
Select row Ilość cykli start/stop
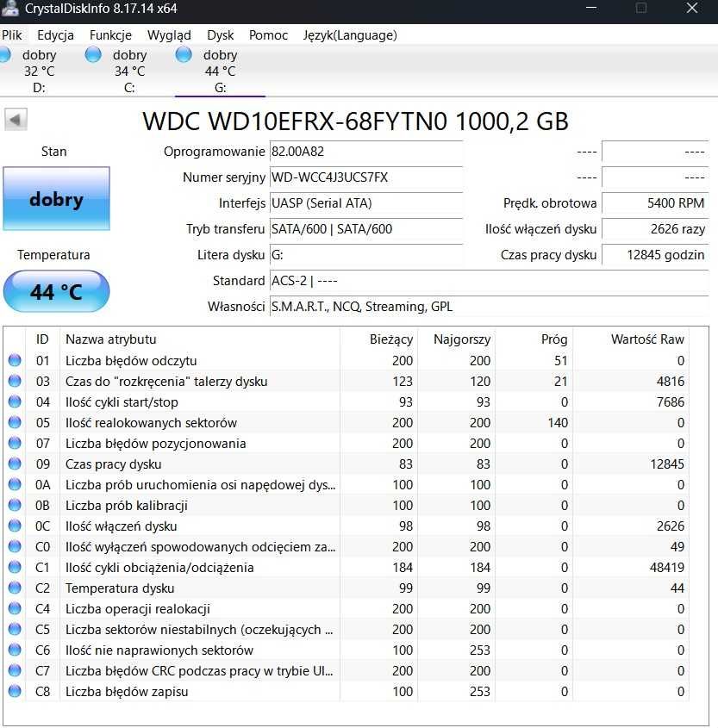pyautogui.click(x=347, y=402)
